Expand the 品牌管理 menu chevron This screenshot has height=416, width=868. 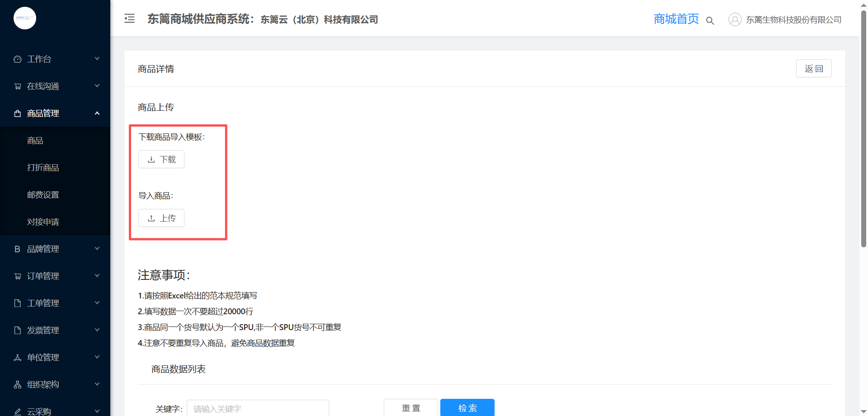pos(97,249)
